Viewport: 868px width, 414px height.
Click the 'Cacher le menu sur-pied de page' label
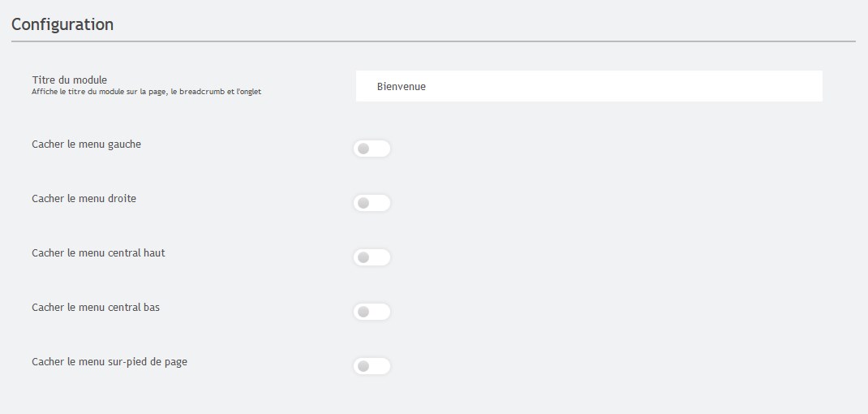[x=110, y=362]
